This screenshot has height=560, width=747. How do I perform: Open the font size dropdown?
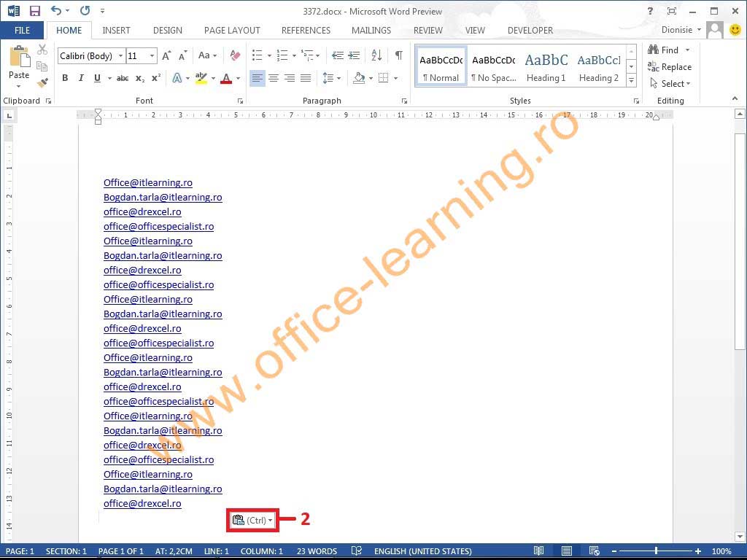pos(152,55)
